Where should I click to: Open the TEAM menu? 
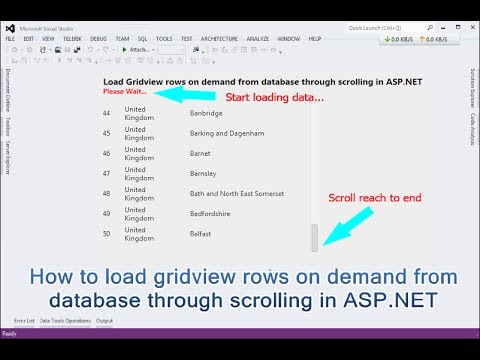pos(122,39)
